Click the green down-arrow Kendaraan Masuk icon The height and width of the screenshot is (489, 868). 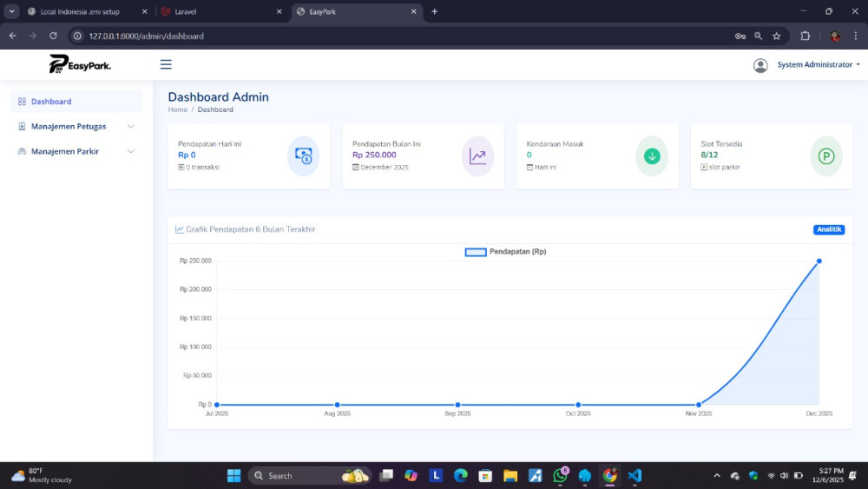pos(652,156)
